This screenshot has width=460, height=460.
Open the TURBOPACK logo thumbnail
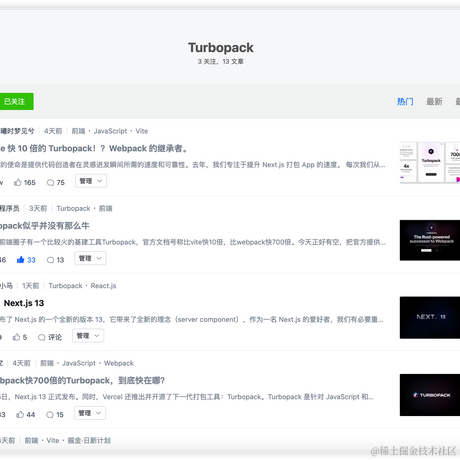tap(430, 395)
